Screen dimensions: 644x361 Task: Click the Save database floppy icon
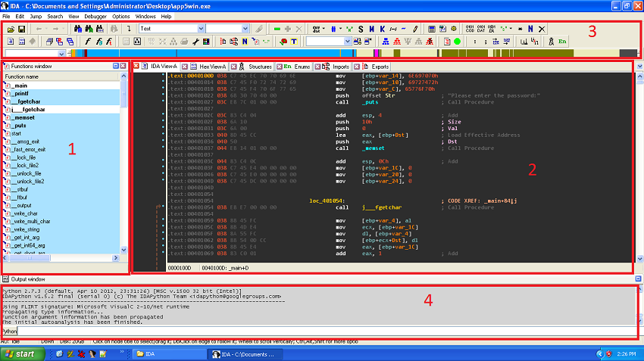(21, 29)
